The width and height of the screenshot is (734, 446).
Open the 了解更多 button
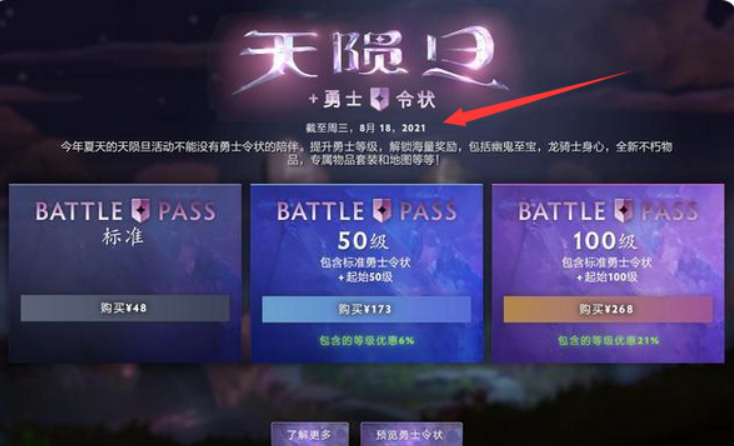click(x=310, y=435)
